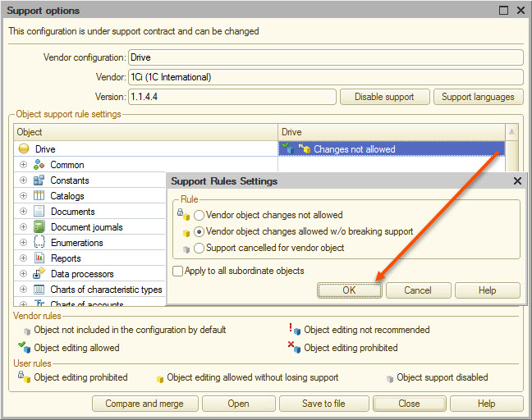The image size is (532, 420).
Task: Click the Data processors icon
Action: tap(39, 273)
